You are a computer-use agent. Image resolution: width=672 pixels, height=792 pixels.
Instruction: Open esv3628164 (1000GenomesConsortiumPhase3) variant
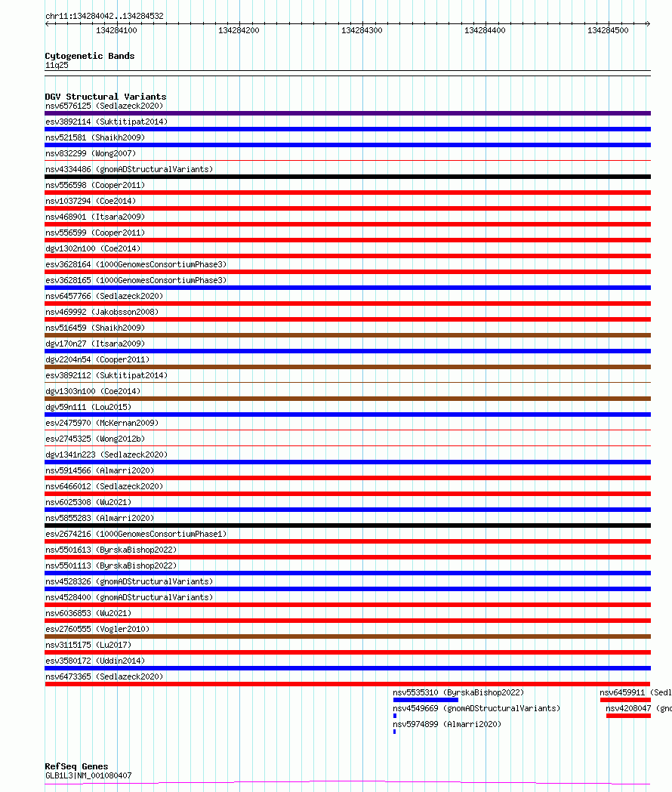[x=136, y=265]
